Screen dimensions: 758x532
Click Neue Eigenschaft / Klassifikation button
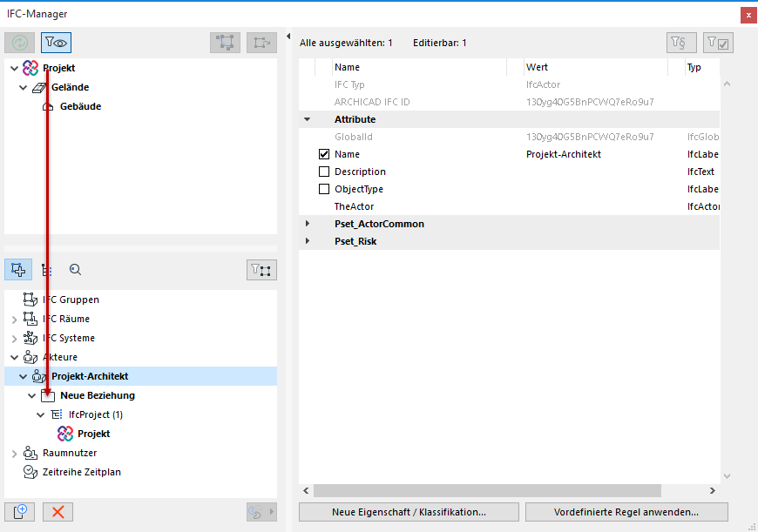pos(409,512)
